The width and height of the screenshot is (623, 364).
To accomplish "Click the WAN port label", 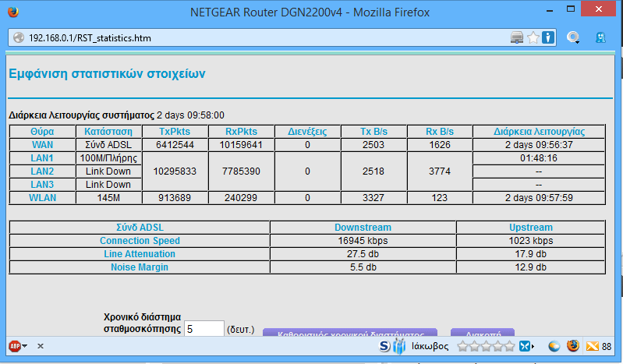I will [43, 145].
